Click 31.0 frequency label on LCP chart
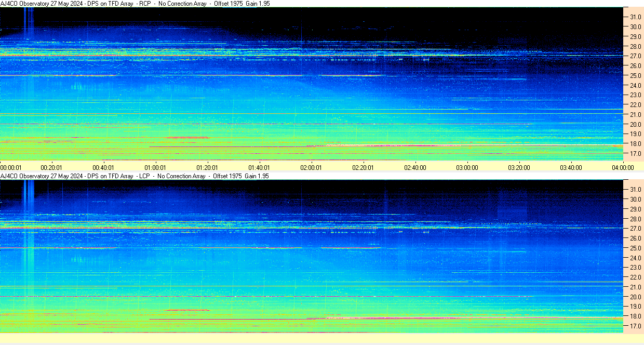644x345 pixels. coord(635,189)
